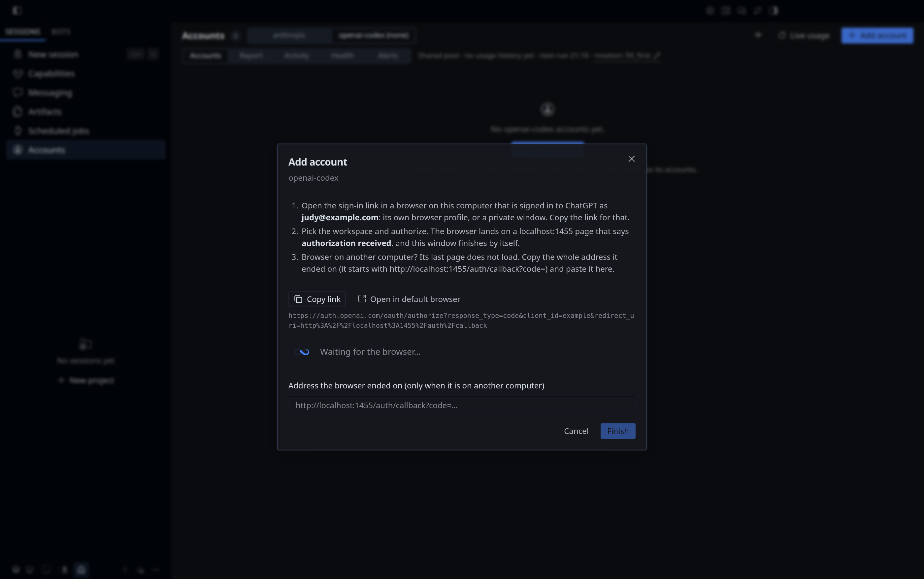The width and height of the screenshot is (924, 579).
Task: Click the Open in default browser link
Action: [x=409, y=299]
